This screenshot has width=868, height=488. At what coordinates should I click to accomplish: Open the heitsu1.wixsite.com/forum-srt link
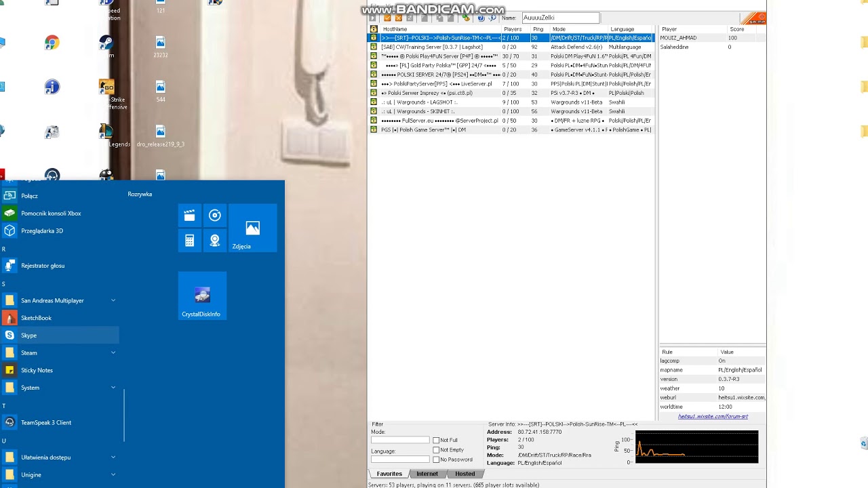(713, 416)
